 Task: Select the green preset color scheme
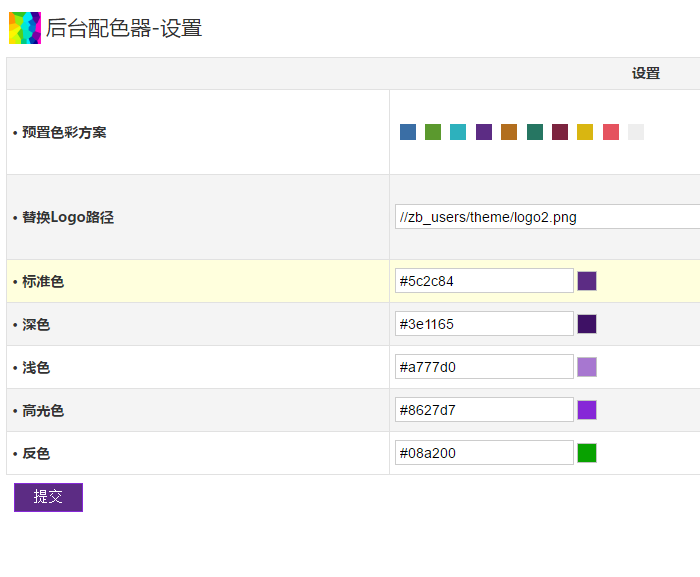click(433, 132)
